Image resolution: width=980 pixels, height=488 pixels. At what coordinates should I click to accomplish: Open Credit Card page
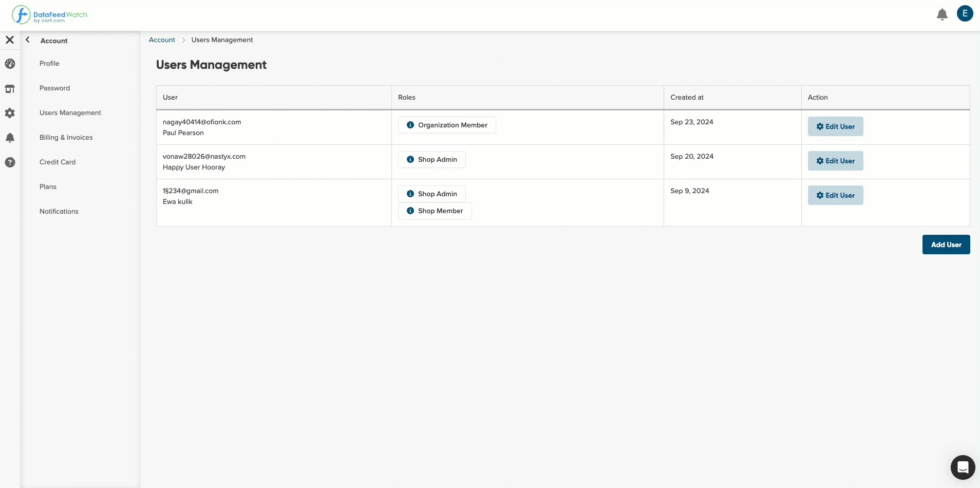58,162
